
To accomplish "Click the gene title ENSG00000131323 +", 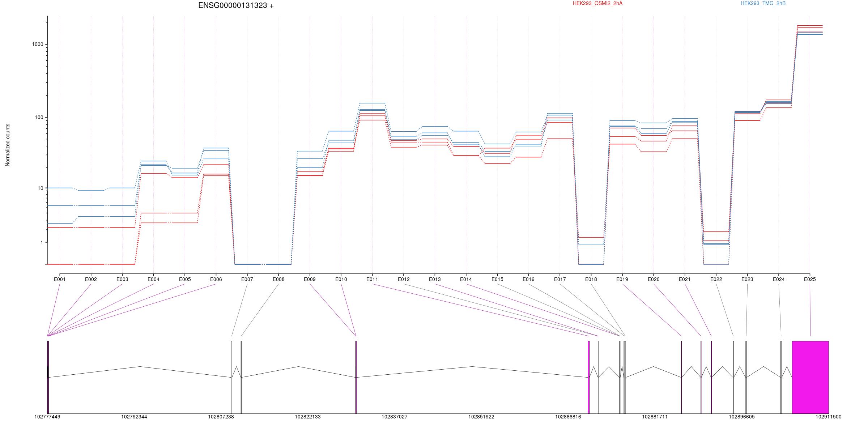I will [236, 5].
